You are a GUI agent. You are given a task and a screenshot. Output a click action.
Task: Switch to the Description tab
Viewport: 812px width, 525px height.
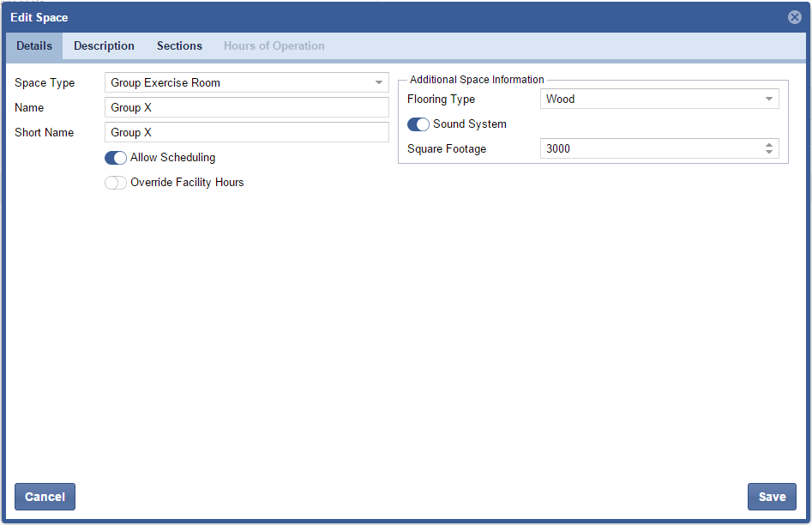click(x=104, y=46)
